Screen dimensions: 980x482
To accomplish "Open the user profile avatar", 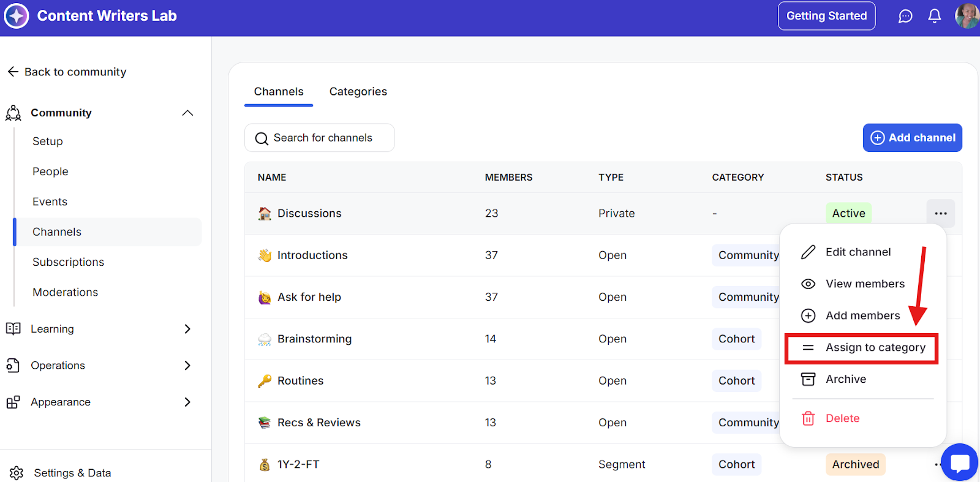I will click(967, 16).
